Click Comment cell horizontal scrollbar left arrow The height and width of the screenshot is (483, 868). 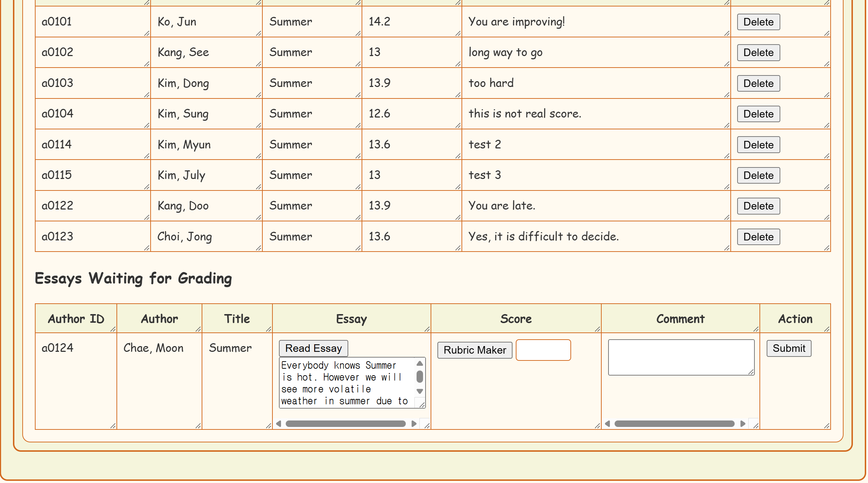point(607,424)
